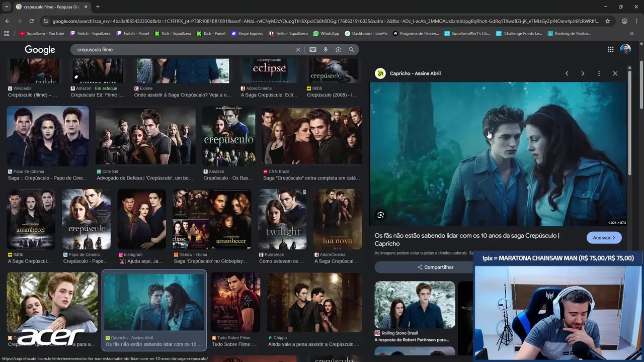The height and width of the screenshot is (362, 644).
Task: Open the Wikipedia Crepúsculo (filme) result caption
Action: 33,95
